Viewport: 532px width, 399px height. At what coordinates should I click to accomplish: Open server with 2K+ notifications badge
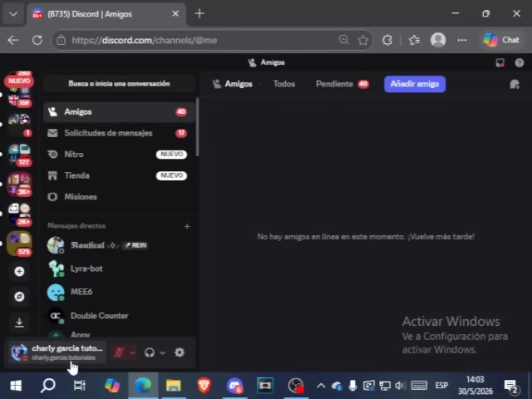19,214
